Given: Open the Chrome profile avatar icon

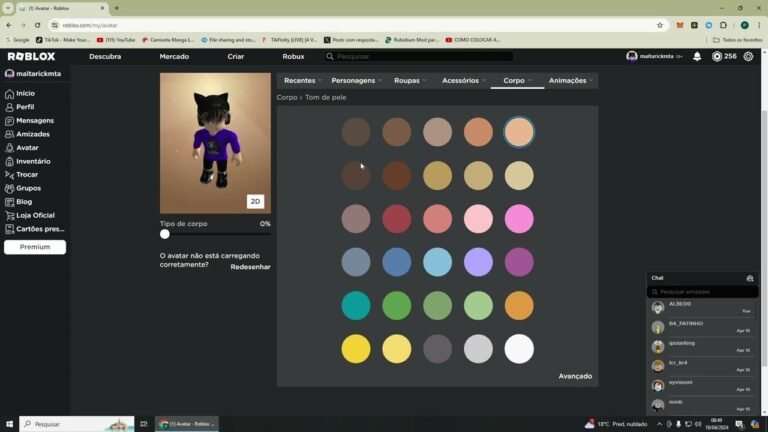Looking at the screenshot, I should [x=744, y=25].
